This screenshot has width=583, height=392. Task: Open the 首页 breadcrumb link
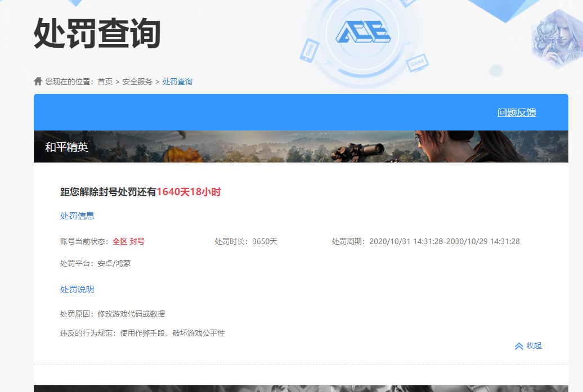[x=105, y=82]
